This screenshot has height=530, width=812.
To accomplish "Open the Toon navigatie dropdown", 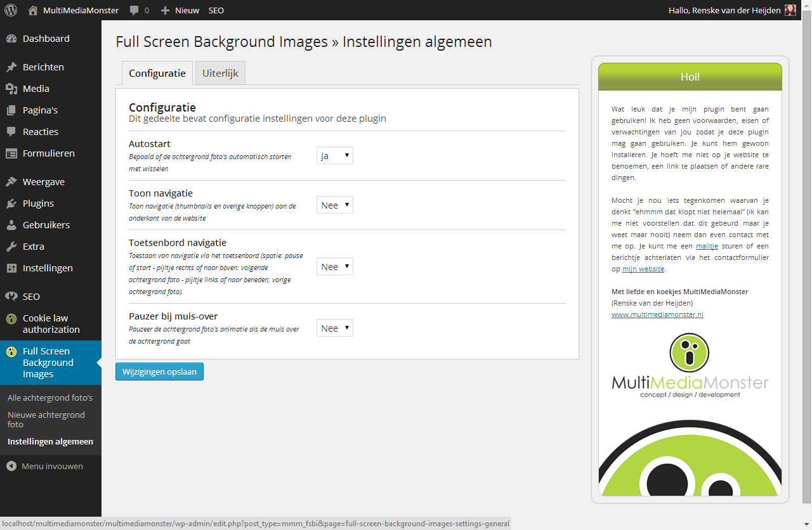I will click(335, 205).
